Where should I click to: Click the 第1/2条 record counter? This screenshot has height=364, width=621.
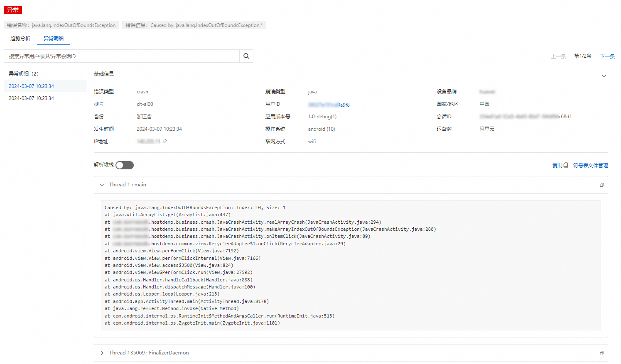tap(583, 56)
